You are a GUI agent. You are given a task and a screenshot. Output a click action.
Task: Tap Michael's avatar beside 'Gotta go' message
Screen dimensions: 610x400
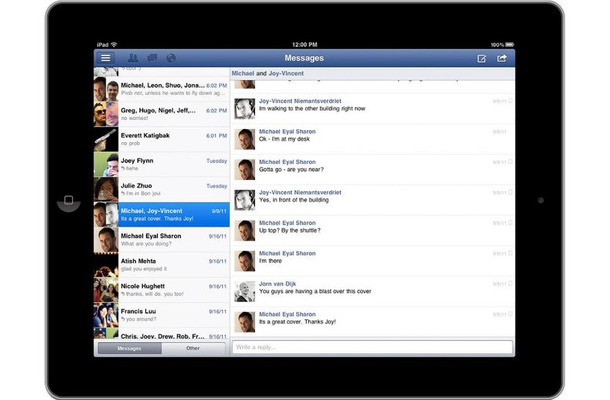click(245, 170)
